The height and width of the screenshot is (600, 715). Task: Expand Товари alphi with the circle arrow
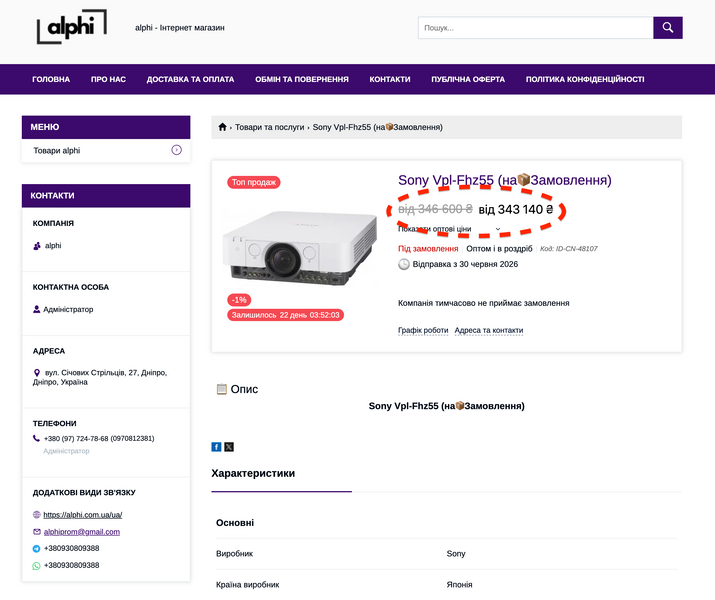pos(176,150)
